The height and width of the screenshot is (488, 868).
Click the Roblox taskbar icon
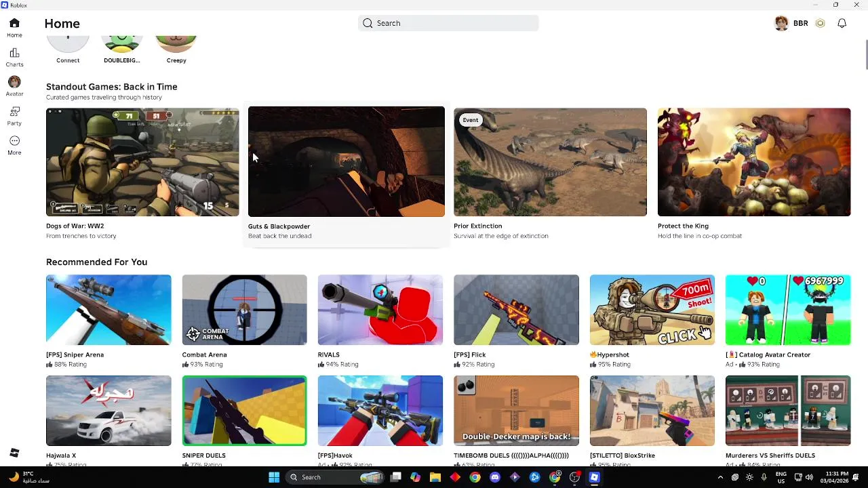click(x=594, y=477)
